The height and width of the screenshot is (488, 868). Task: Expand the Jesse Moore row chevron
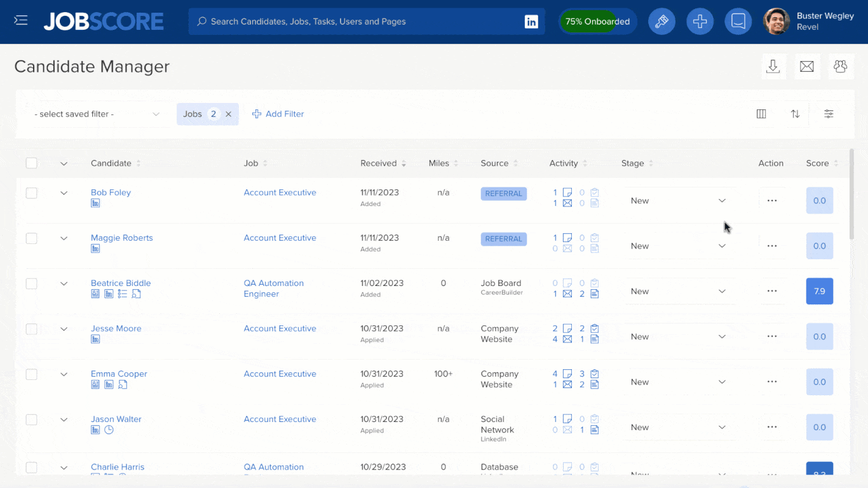click(64, 329)
